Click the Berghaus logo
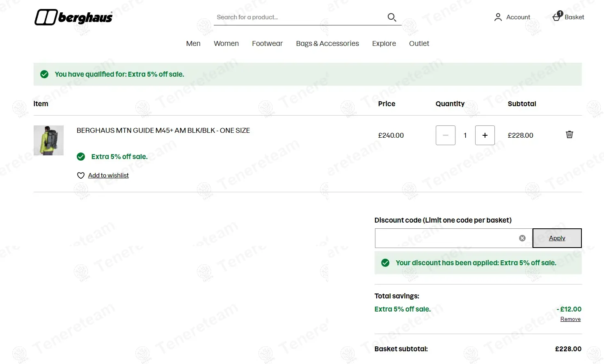This screenshot has height=364, width=604. [73, 17]
